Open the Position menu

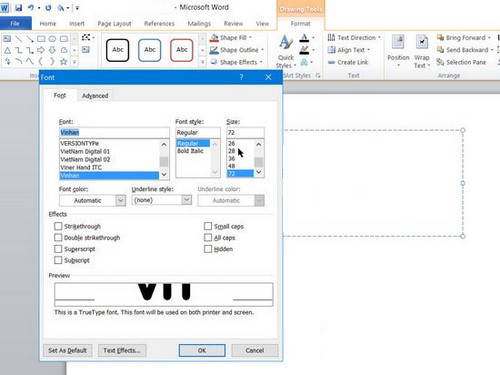[398, 51]
